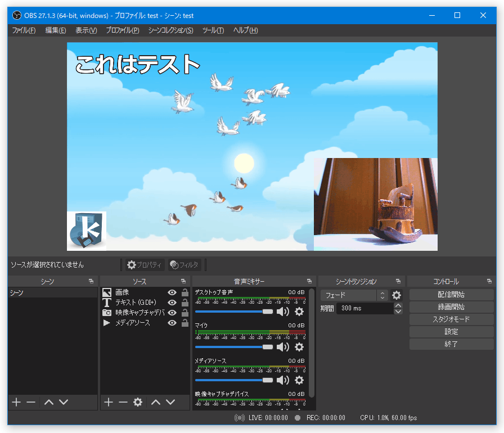The image size is (504, 433).
Task: Click the K logo image in preview
Action: (87, 231)
